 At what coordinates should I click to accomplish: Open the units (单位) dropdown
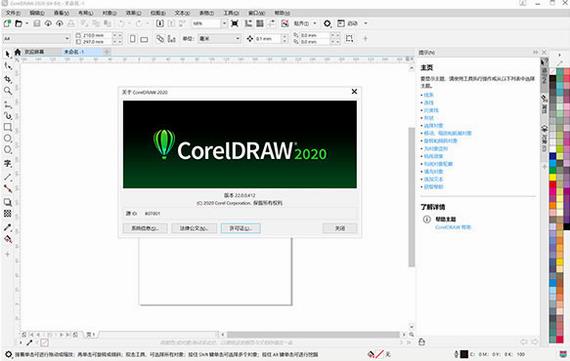pyautogui.click(x=219, y=39)
